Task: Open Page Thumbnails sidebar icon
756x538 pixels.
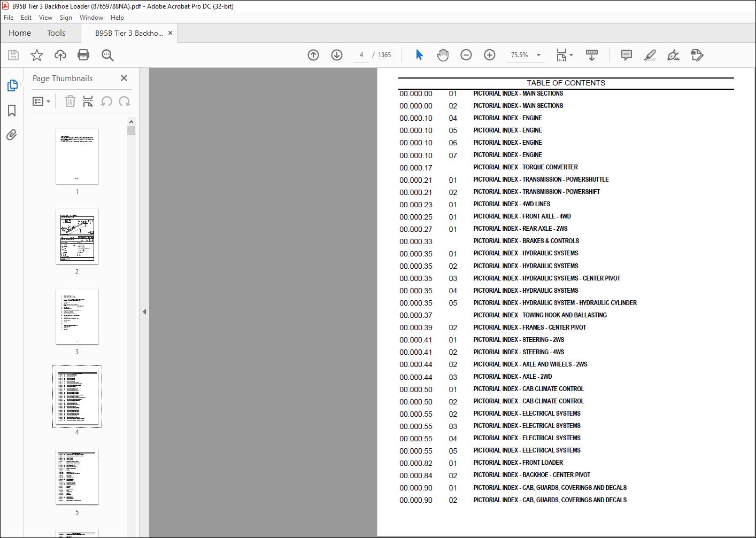Action: coord(12,85)
